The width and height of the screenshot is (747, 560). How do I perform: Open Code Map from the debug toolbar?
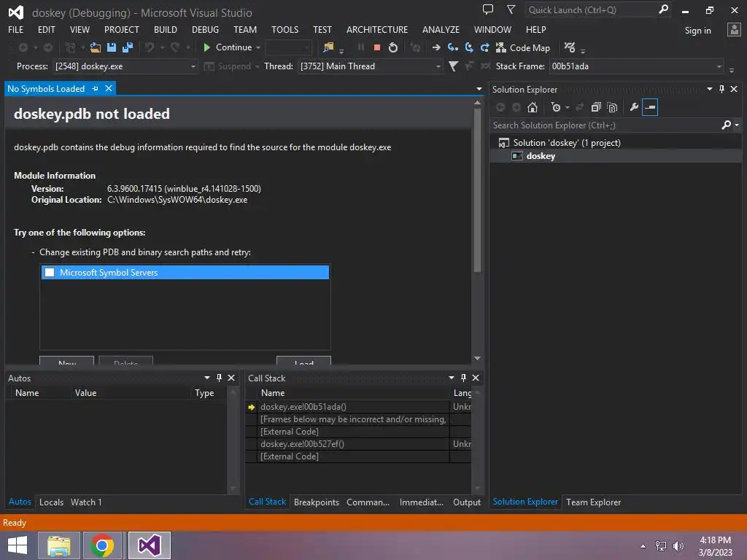pos(522,47)
